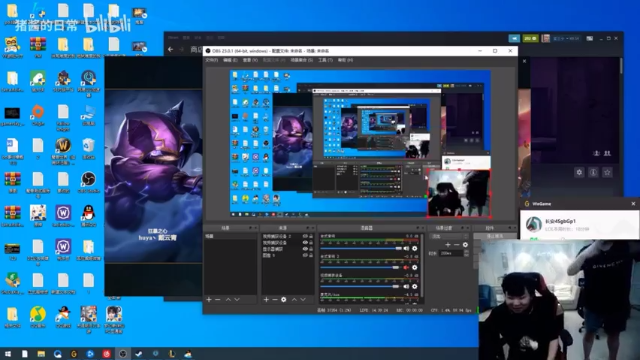Select the webcam source in OBS preview

(458, 193)
